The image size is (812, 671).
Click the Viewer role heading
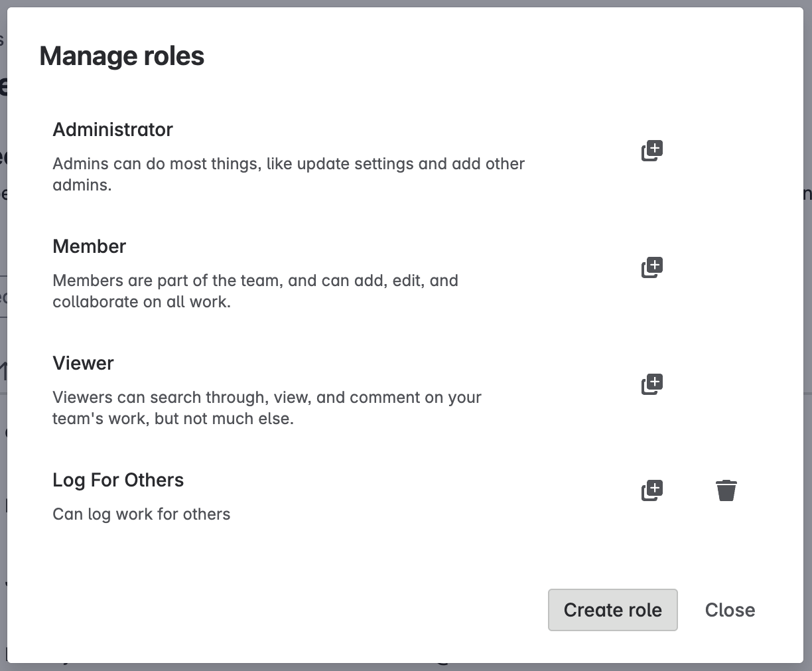(x=84, y=363)
